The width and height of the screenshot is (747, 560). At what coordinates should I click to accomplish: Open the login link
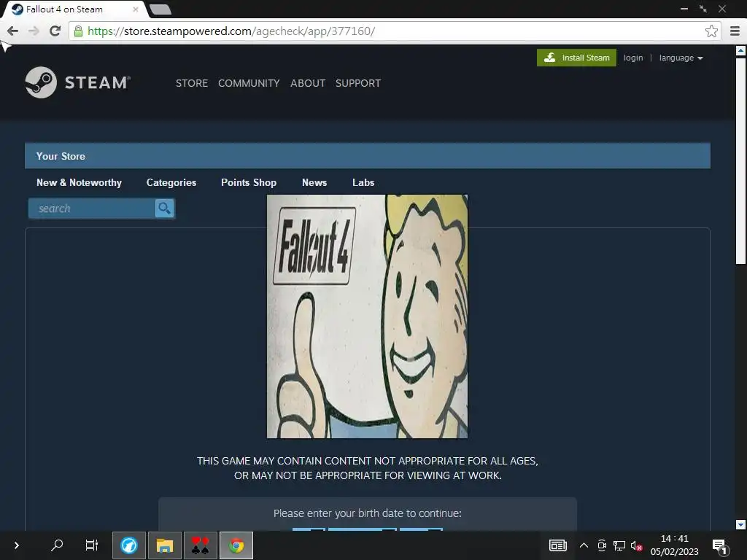(633, 58)
